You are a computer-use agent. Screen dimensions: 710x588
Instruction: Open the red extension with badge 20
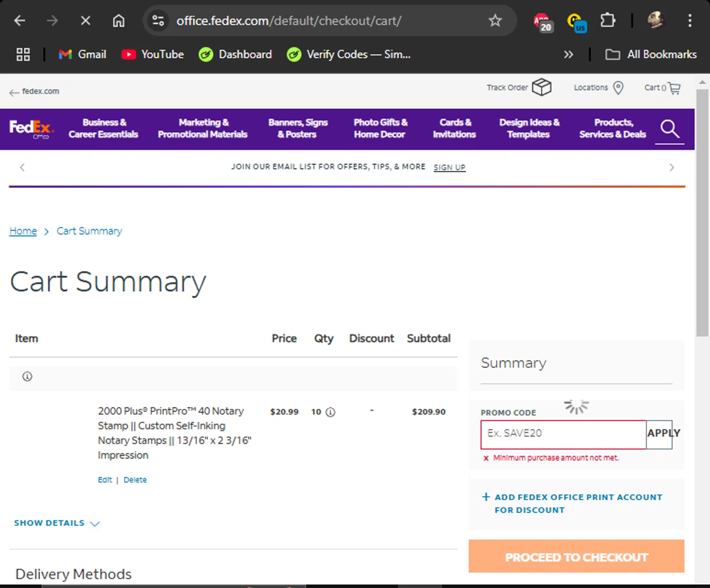tap(543, 22)
